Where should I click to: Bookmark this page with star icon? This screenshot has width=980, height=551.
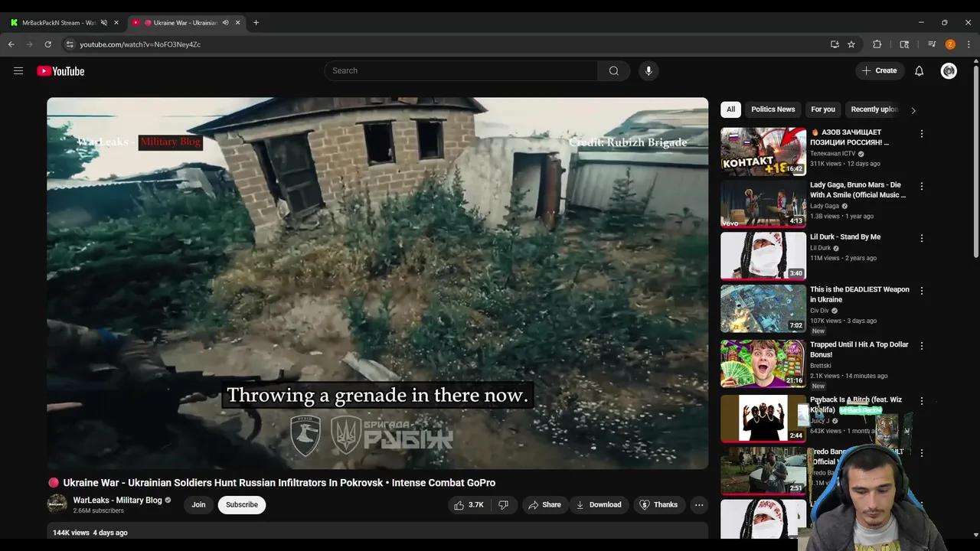[x=851, y=44]
